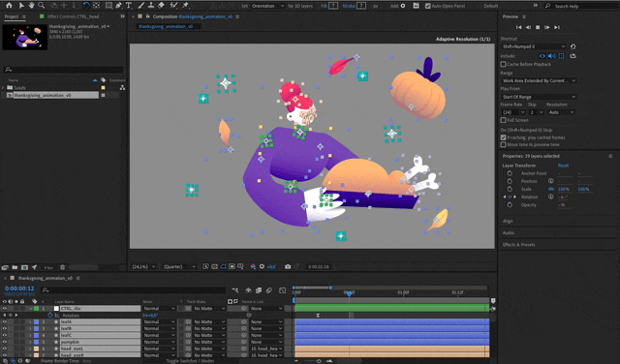This screenshot has width=620, height=364.
Task: Open the Play From dropdown
Action: click(x=539, y=97)
